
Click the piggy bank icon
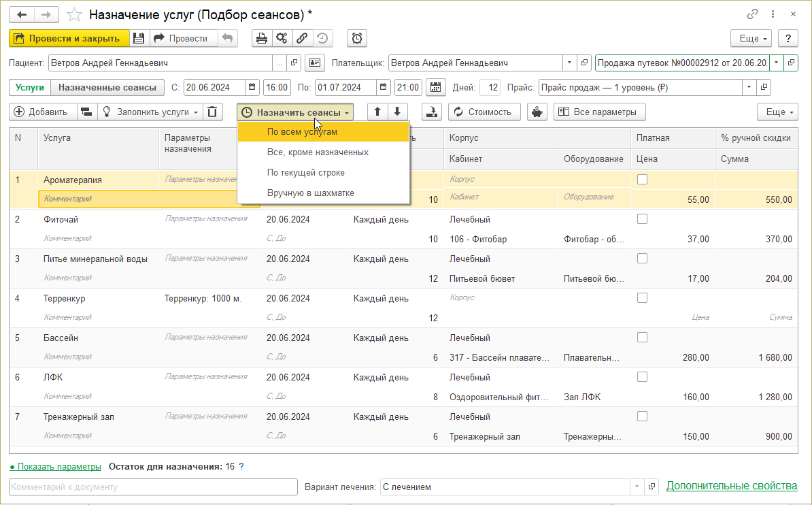537,112
